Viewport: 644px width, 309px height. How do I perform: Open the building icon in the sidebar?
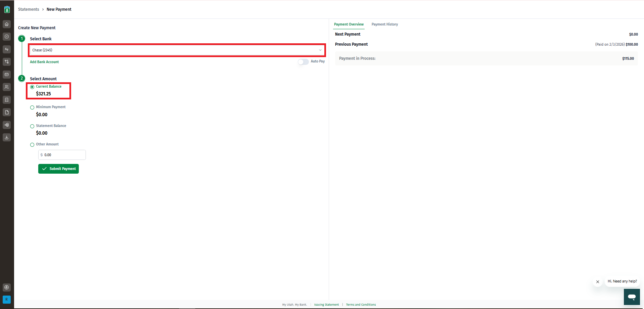coord(7,100)
